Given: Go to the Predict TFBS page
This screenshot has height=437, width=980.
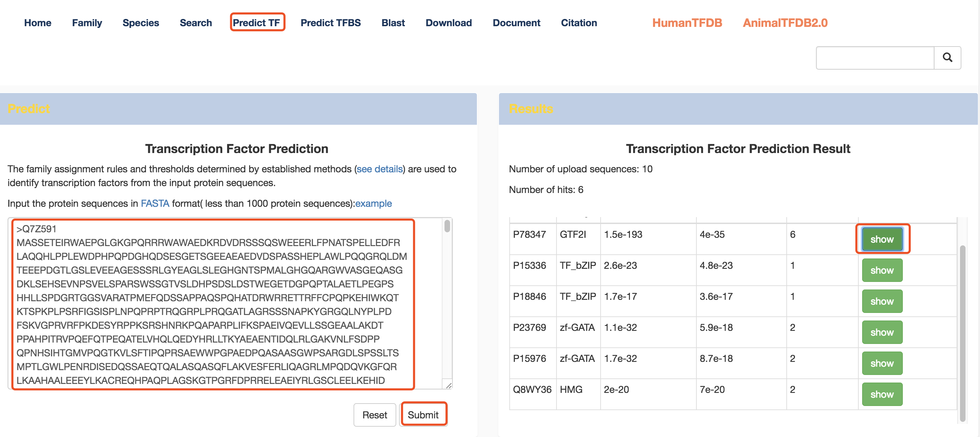Looking at the screenshot, I should (x=330, y=23).
